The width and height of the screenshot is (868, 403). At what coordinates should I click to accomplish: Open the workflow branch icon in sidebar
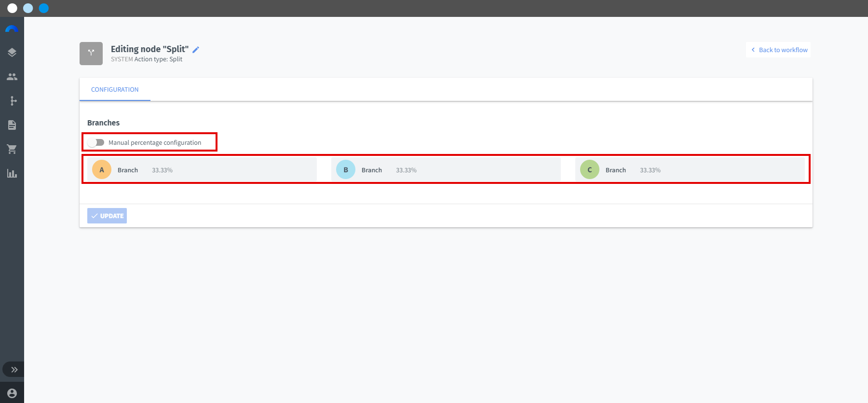point(13,101)
